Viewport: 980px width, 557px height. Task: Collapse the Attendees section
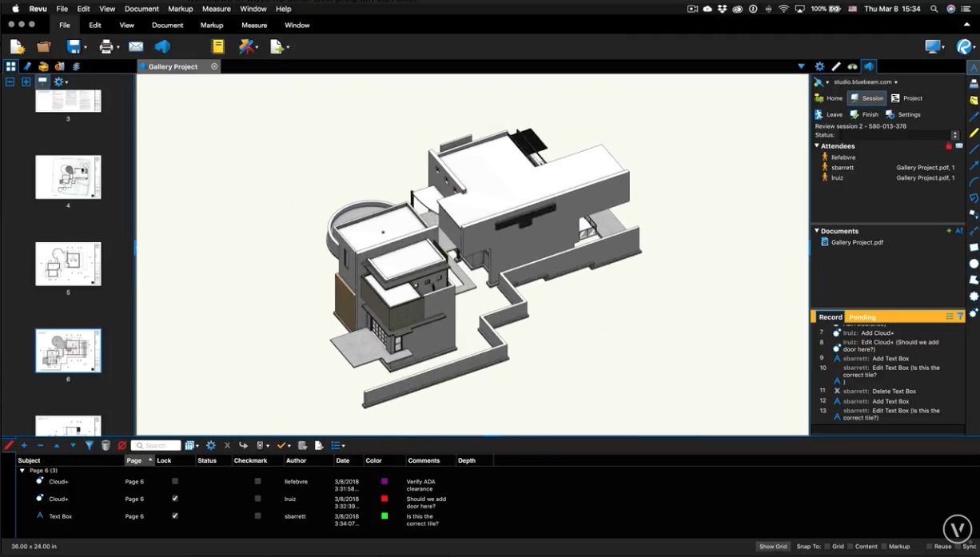[817, 145]
